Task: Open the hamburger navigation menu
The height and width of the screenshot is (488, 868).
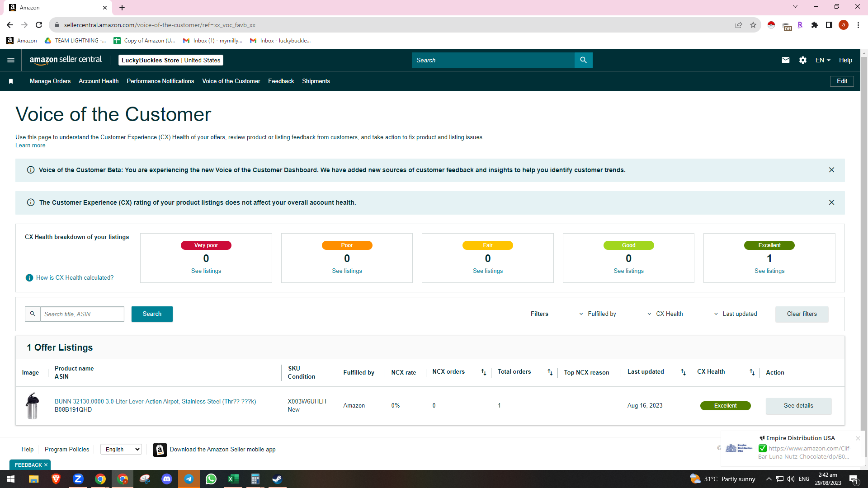Action: 11,60
